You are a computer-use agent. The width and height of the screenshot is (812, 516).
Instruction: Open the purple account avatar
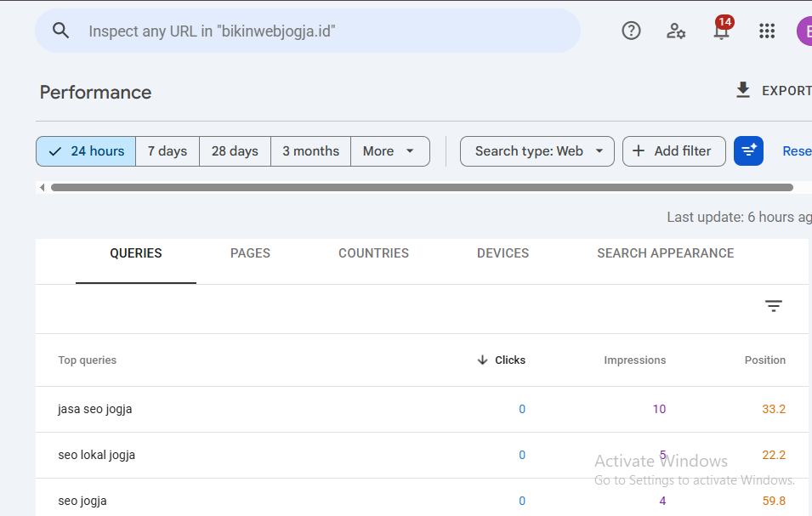click(804, 31)
